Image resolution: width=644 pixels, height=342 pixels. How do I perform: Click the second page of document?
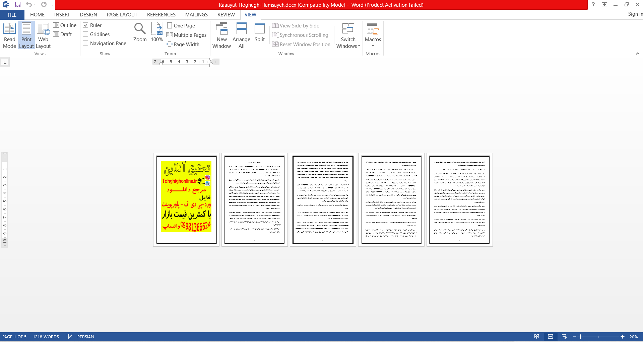pyautogui.click(x=255, y=200)
